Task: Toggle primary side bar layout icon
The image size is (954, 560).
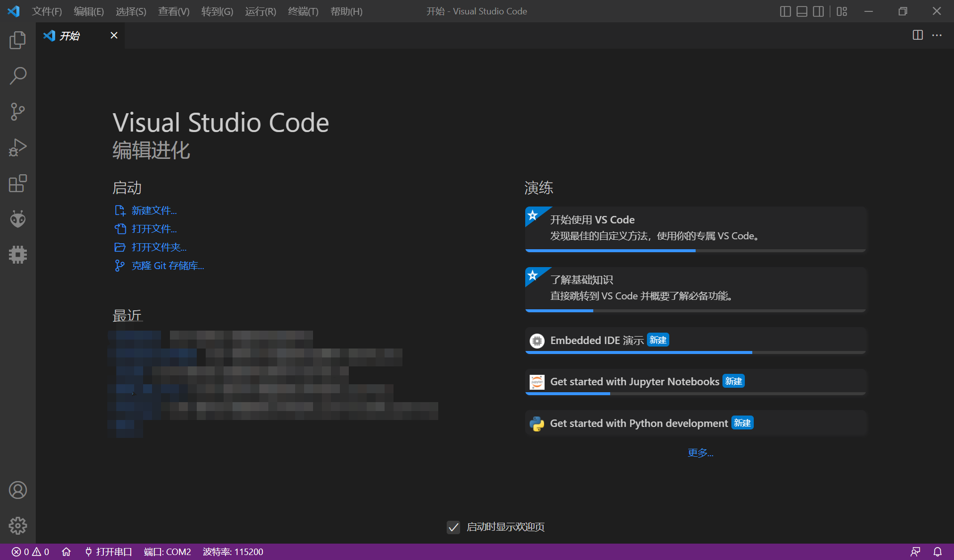Action: (786, 11)
